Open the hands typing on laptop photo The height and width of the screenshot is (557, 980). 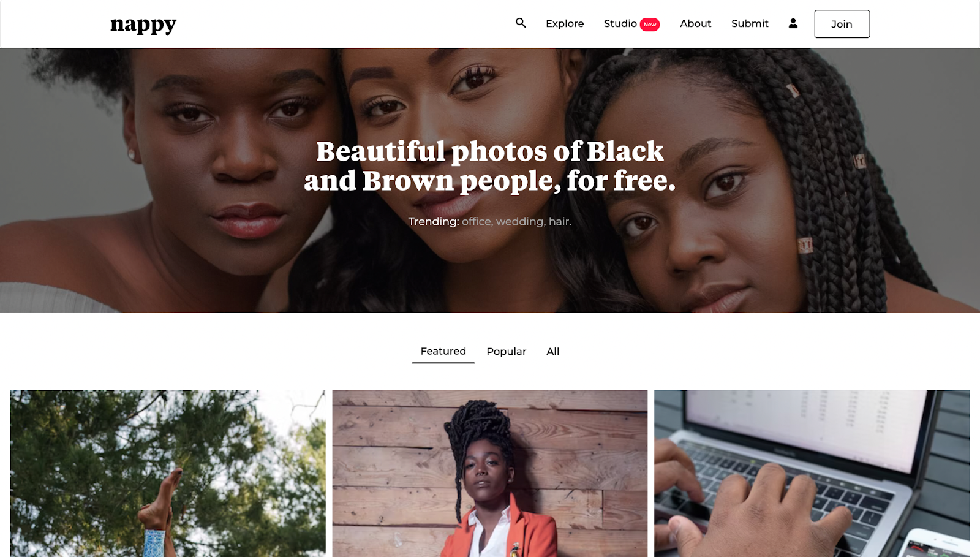[x=812, y=474]
